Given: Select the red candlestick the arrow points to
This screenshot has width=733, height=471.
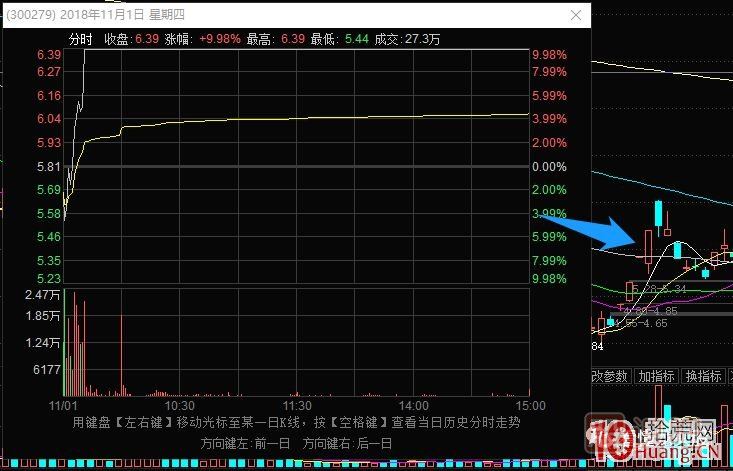Looking at the screenshot, I should pos(647,246).
